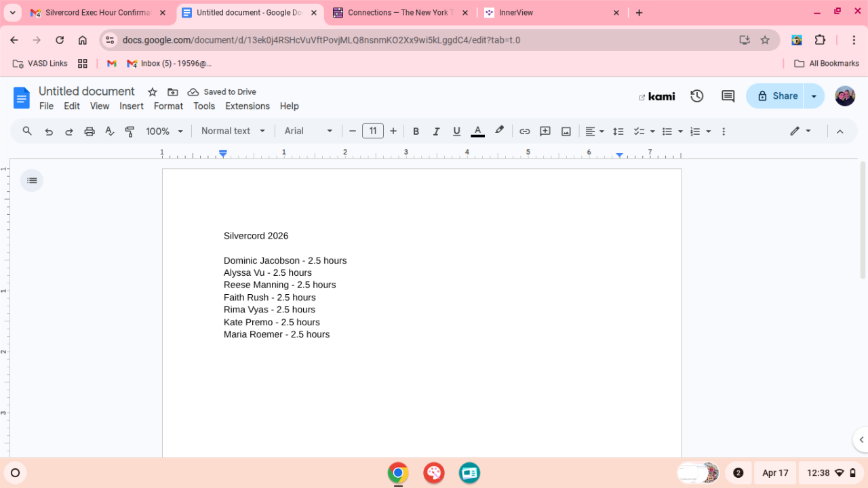
Task: Open the Format menu
Action: (x=168, y=106)
